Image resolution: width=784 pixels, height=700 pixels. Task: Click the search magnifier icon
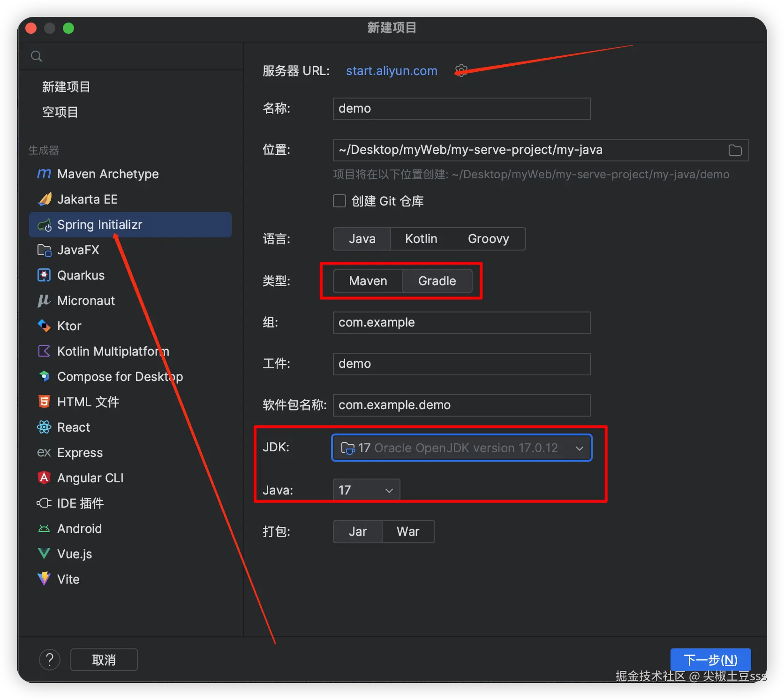[37, 57]
